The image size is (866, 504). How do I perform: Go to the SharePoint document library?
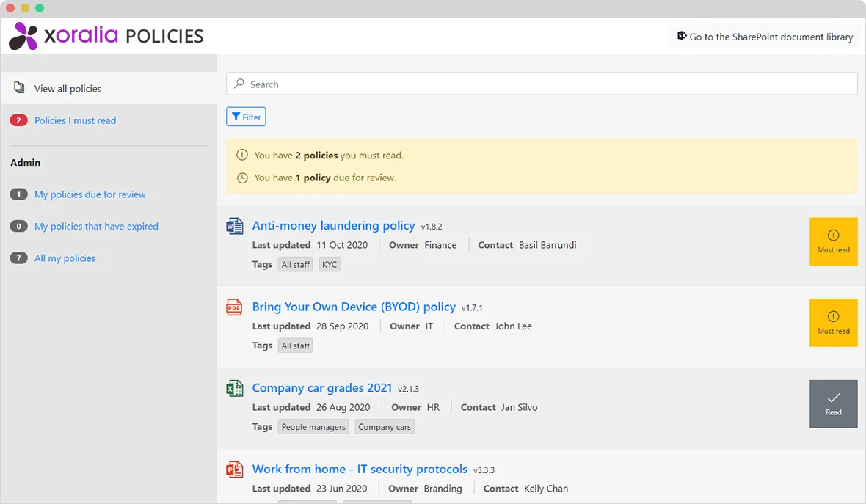765,37
